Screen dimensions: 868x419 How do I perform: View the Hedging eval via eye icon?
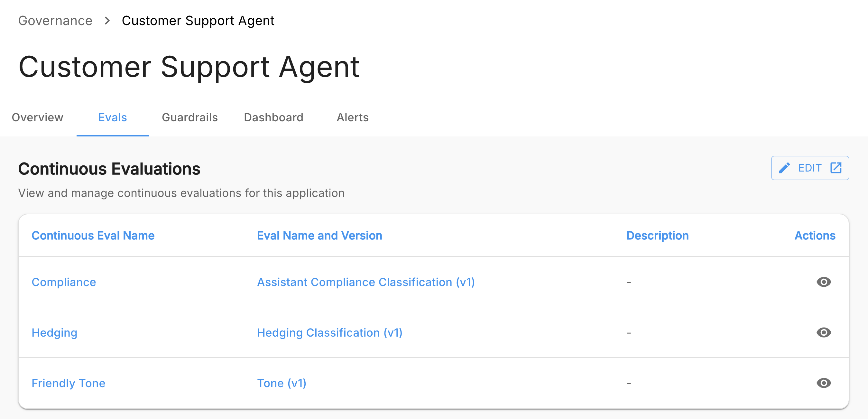823,332
